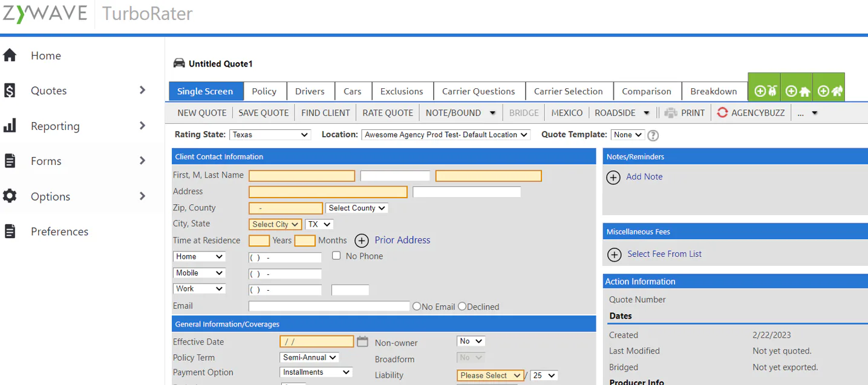Check the No Phone checkbox
This screenshot has height=385, width=868.
337,256
